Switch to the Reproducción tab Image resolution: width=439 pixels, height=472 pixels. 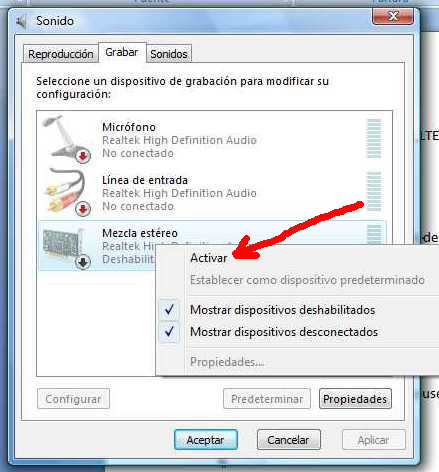(61, 54)
